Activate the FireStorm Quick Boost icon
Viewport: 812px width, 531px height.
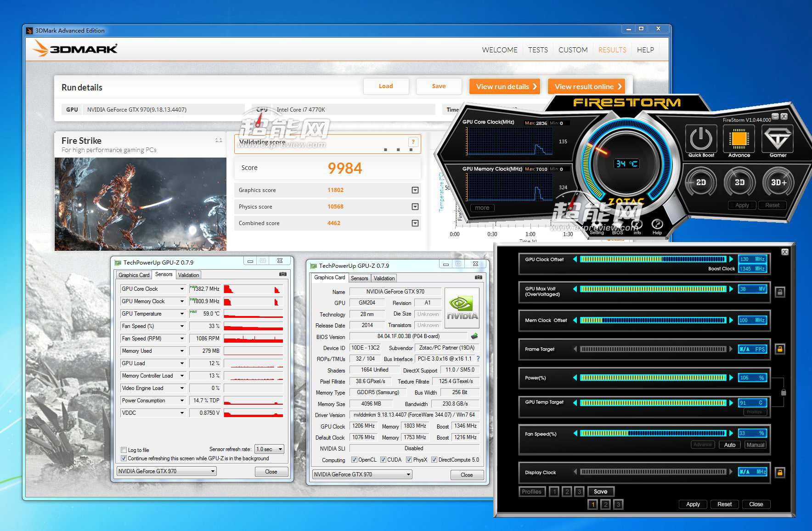tap(701, 139)
